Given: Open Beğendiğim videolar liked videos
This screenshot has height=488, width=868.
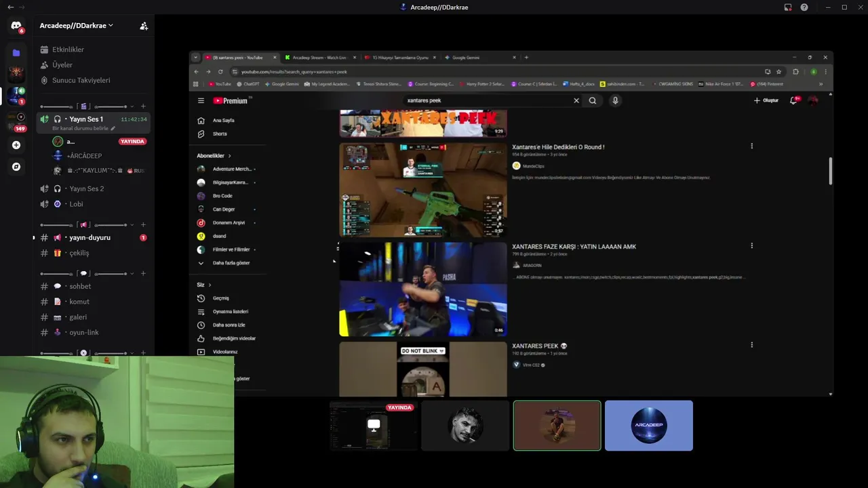Looking at the screenshot, I should tap(234, 338).
